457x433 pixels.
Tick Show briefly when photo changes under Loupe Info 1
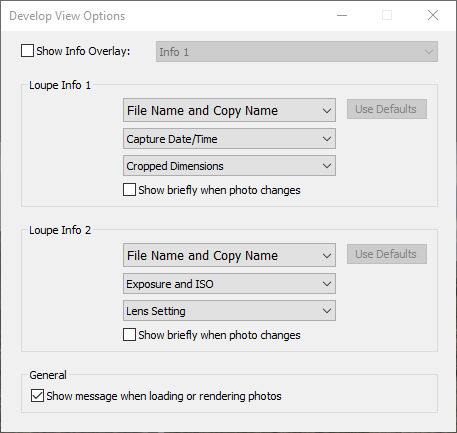pos(129,190)
